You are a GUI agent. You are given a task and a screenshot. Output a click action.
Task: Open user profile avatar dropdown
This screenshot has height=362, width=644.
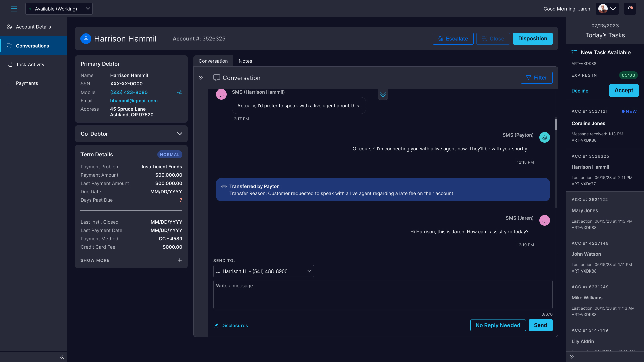tap(607, 9)
